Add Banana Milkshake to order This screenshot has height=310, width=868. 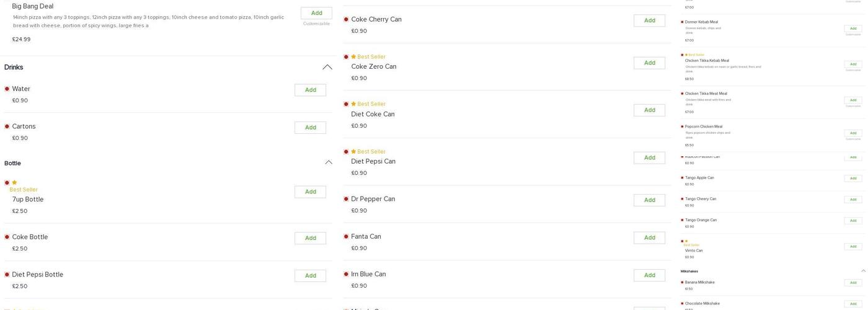tap(852, 283)
